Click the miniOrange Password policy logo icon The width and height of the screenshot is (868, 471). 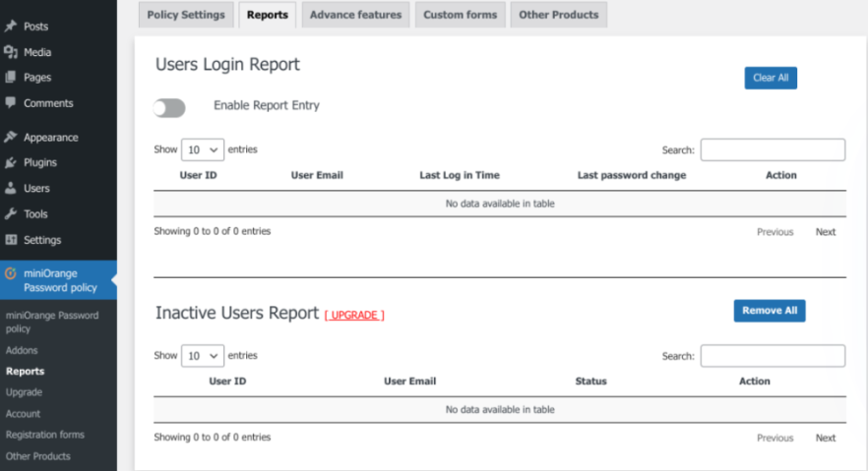tap(11, 273)
